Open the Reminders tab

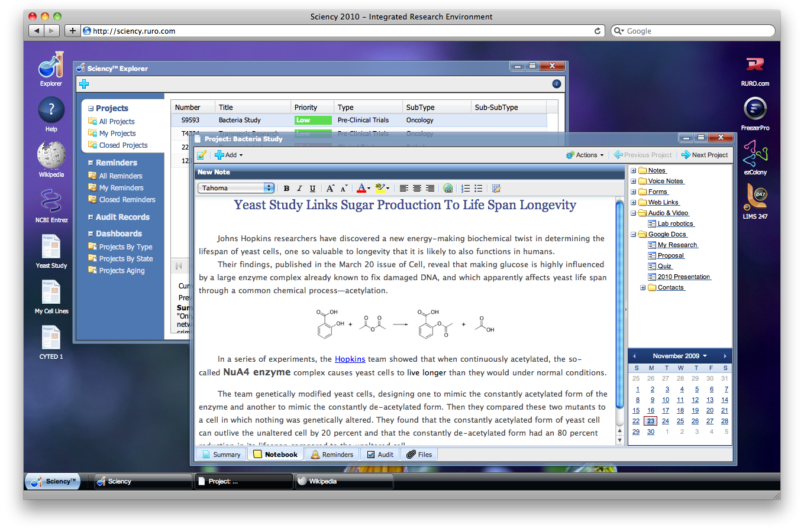pyautogui.click(x=332, y=455)
